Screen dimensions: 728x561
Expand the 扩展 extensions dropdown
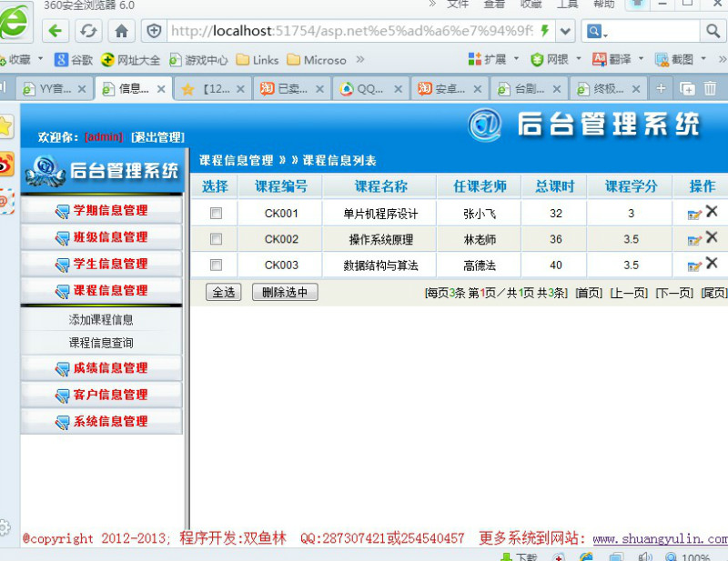516,59
